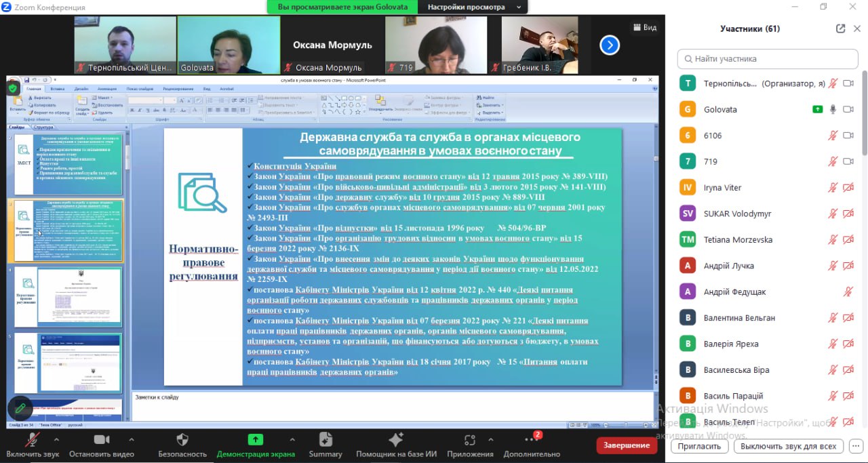Click PowerPoint Копировать copy command

43,105
